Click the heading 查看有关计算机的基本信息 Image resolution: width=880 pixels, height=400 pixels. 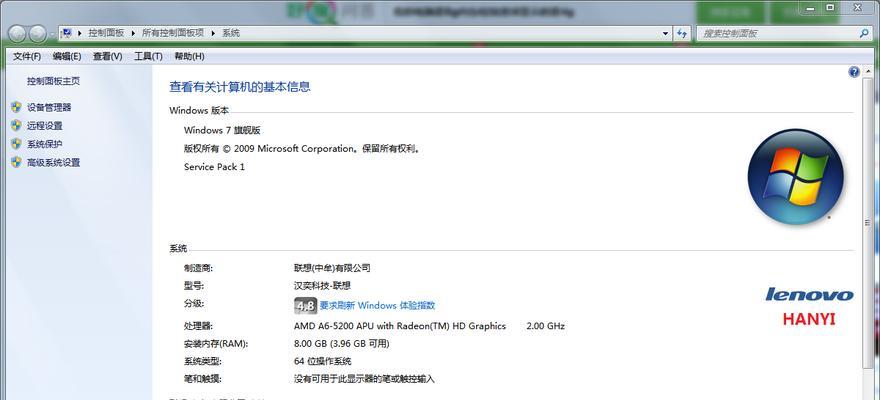click(x=240, y=86)
